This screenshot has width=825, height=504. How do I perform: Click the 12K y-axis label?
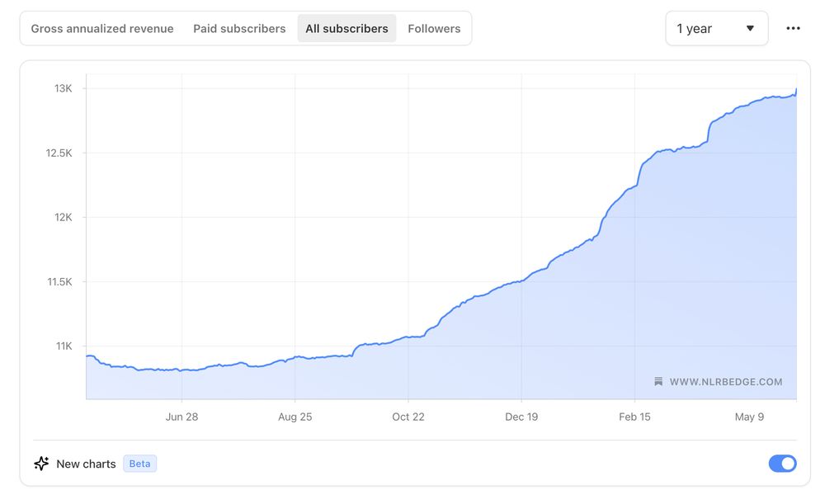point(64,217)
